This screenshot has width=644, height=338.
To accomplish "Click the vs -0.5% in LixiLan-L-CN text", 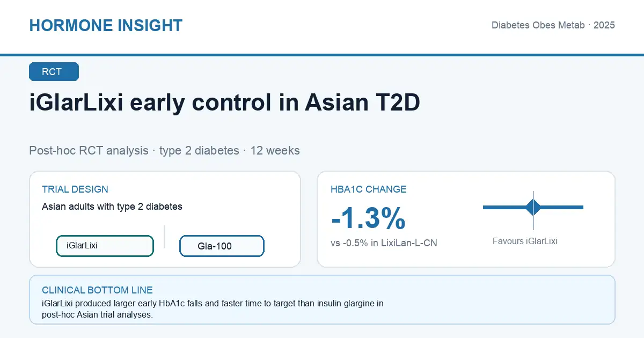I will (384, 243).
